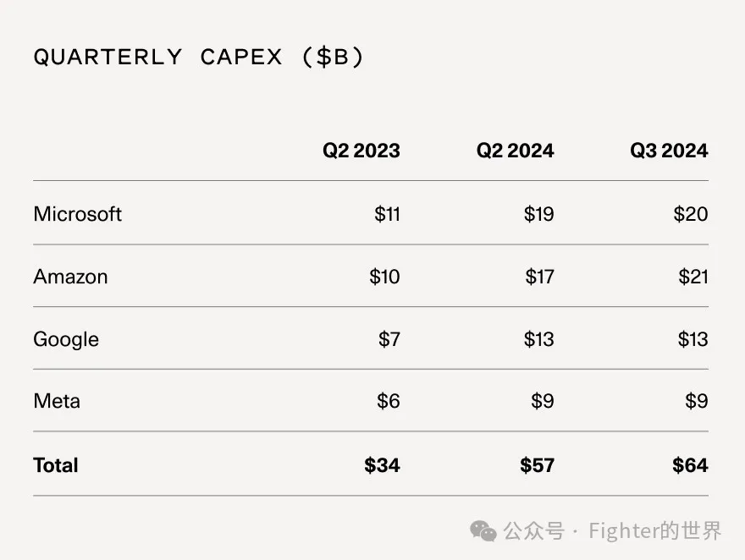Click Google's Q2 2023 value $7
Viewport: 745px width, 560px height.
pyautogui.click(x=389, y=339)
